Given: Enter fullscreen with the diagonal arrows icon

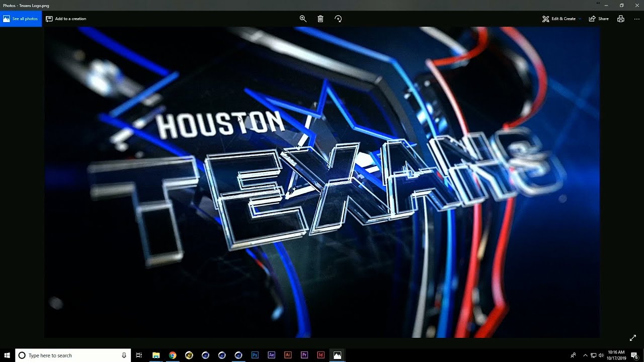Looking at the screenshot, I should (633, 338).
